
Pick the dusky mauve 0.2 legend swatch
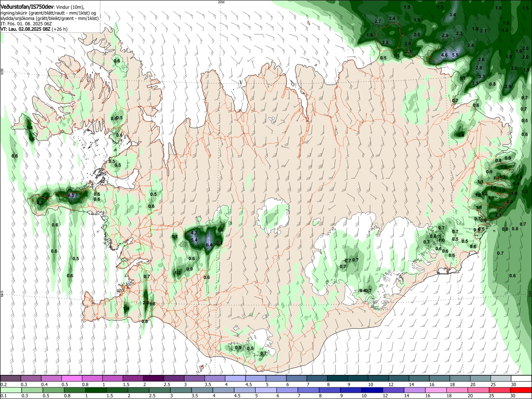coord(10,379)
